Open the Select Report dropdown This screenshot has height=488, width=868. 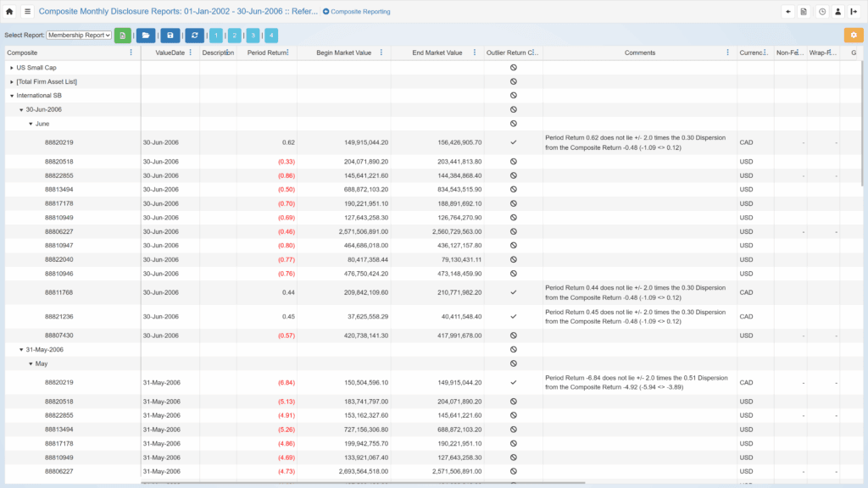pyautogui.click(x=79, y=36)
